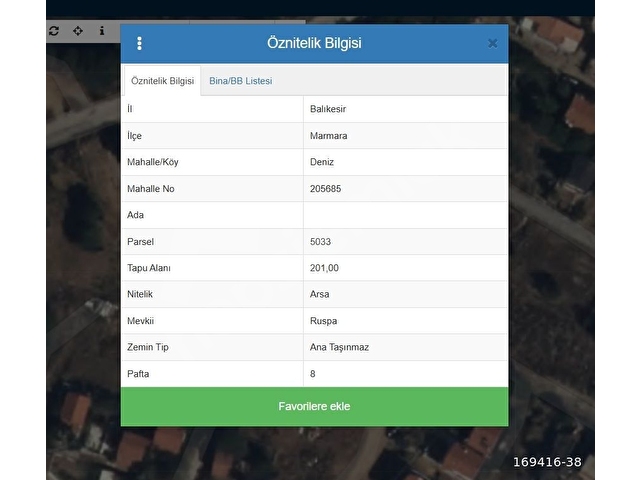Click the Mahalle No row label
Image resolution: width=640 pixels, height=480 pixels.
pos(151,189)
